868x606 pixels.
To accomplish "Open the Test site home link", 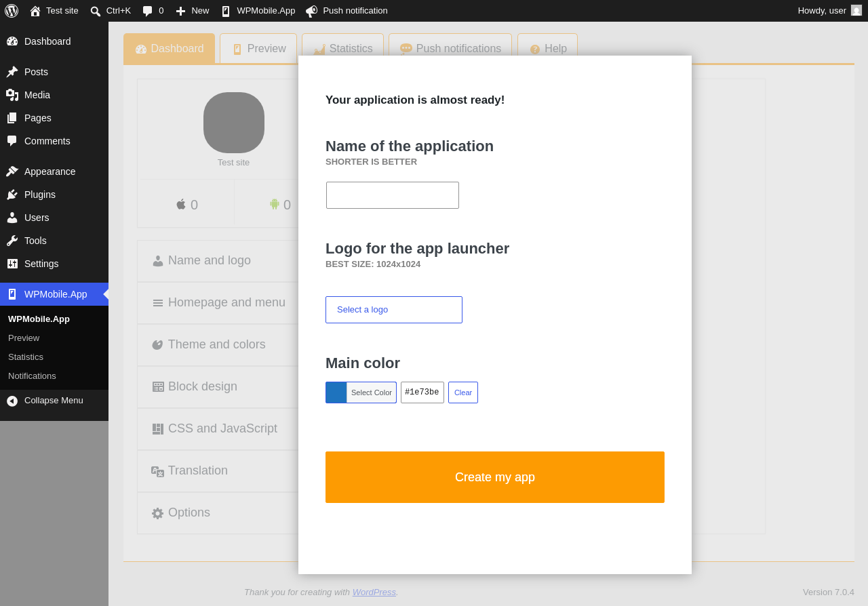I will coord(54,11).
